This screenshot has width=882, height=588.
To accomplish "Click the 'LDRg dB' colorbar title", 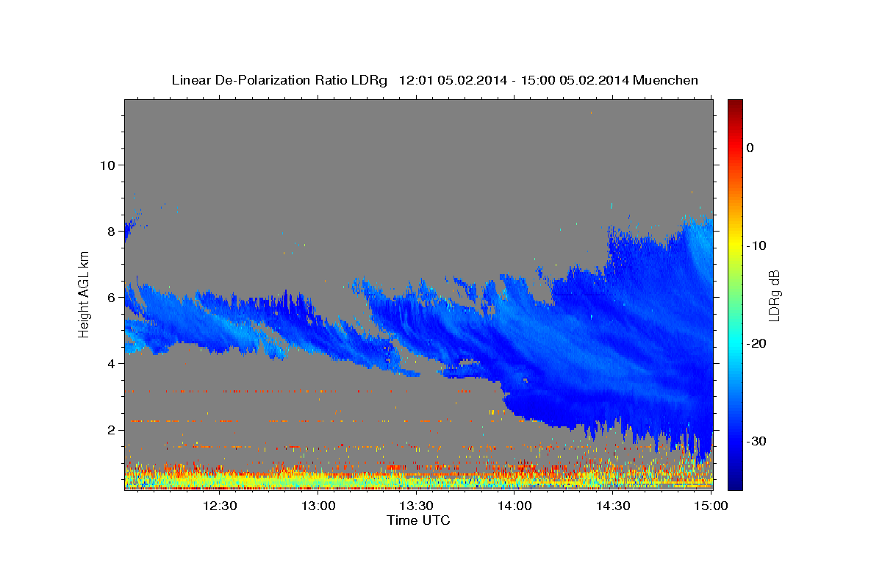I will tap(774, 295).
